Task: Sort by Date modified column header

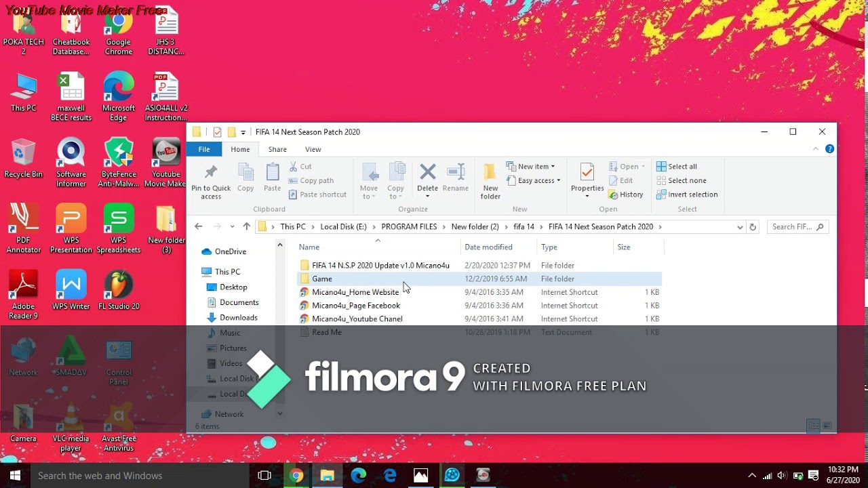Action: [x=499, y=247]
